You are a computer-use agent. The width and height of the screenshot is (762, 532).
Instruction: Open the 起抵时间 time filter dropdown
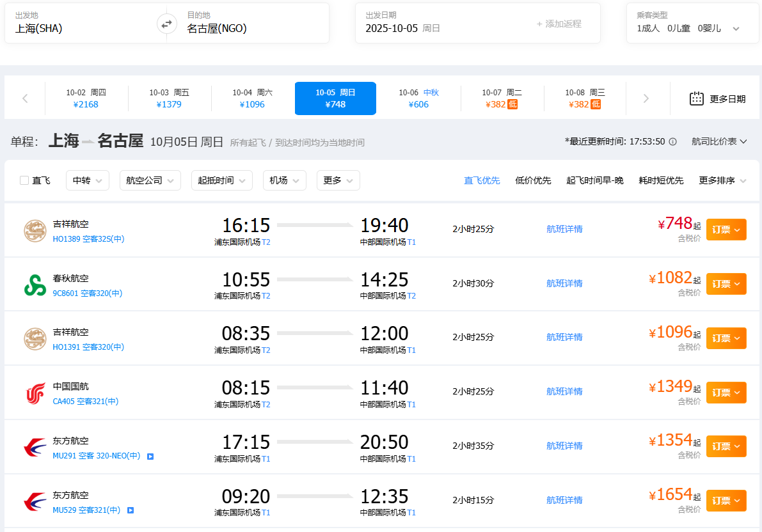[221, 180]
